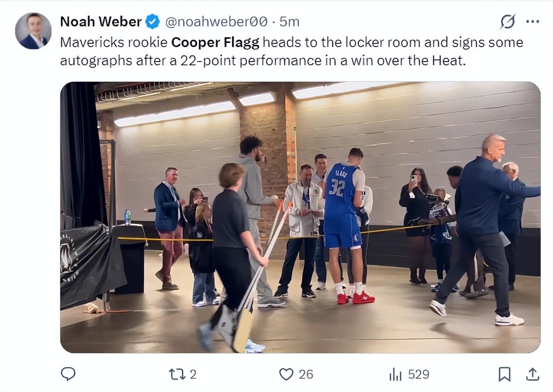The image size is (553, 392).
Task: Click the repost count showing 2
Action: coord(193,374)
